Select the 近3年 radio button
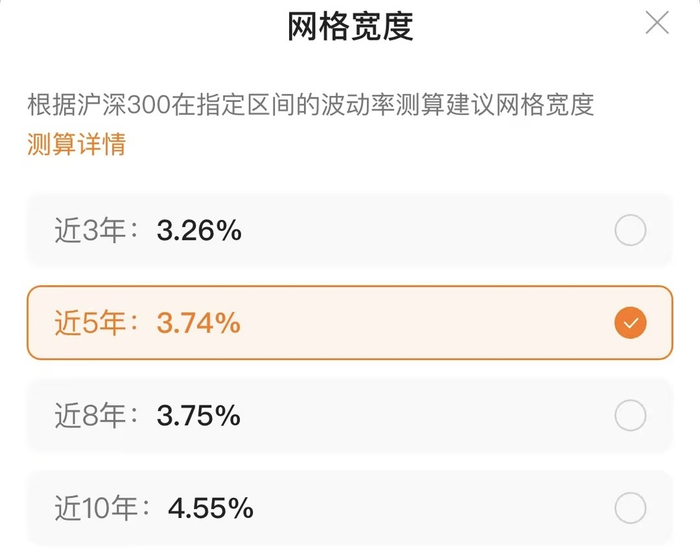 (x=630, y=232)
